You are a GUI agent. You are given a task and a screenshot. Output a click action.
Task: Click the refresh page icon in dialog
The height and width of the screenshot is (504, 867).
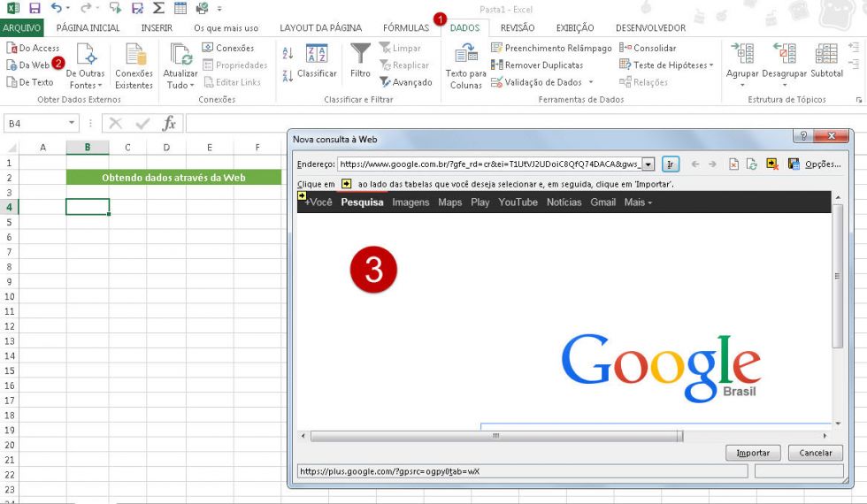tap(751, 164)
